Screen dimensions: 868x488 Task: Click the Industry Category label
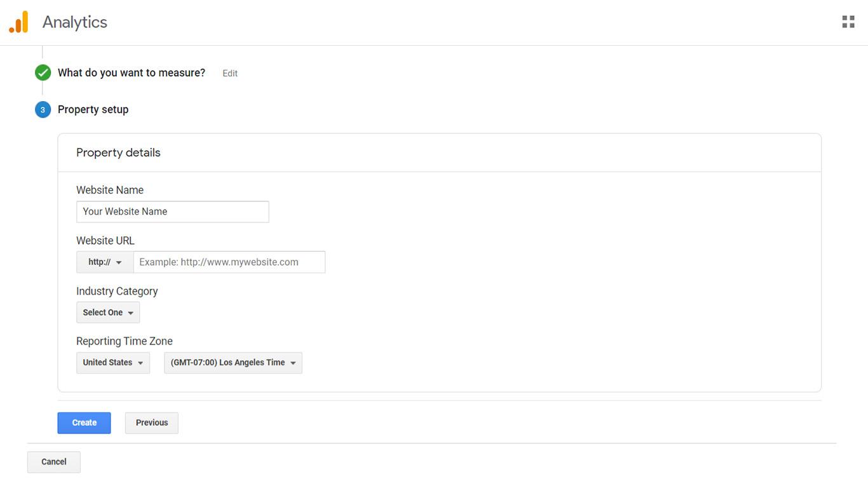click(x=117, y=291)
